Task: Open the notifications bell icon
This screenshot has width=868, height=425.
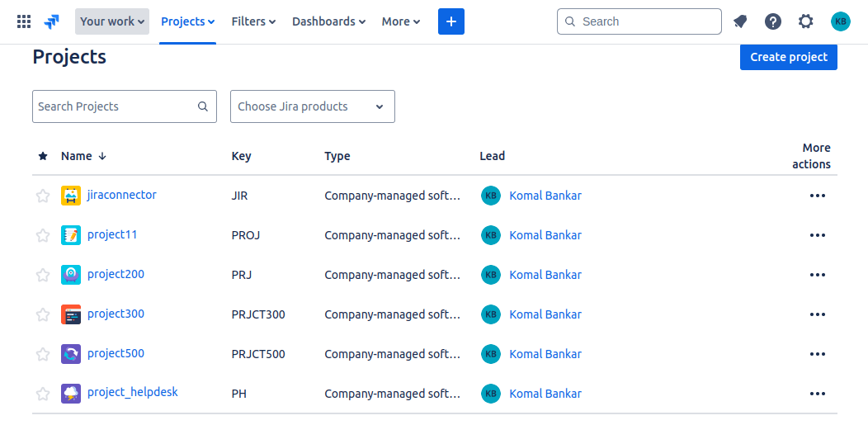Action: coord(739,21)
